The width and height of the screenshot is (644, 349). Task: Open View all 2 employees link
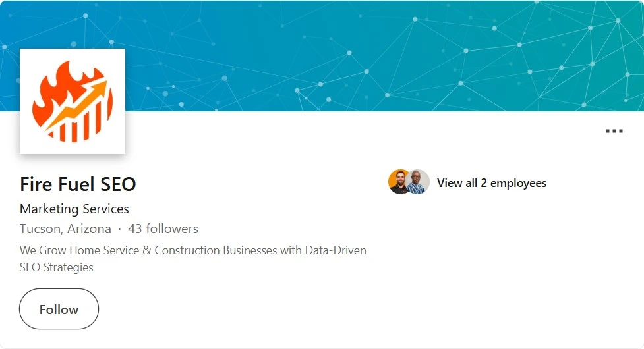click(x=492, y=183)
